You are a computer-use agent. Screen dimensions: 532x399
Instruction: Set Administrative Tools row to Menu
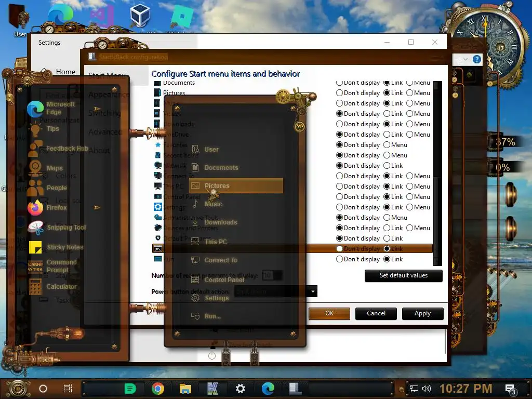[x=387, y=218]
